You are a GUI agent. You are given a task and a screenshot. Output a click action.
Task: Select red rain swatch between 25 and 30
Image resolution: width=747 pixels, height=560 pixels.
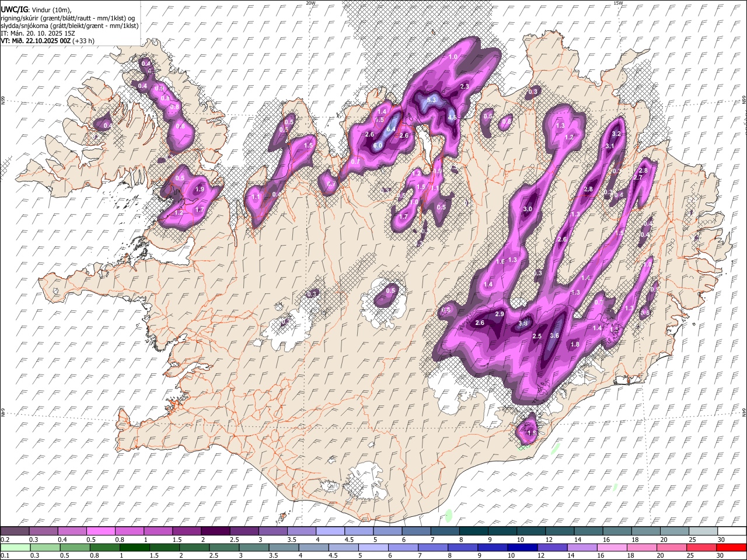point(701,547)
